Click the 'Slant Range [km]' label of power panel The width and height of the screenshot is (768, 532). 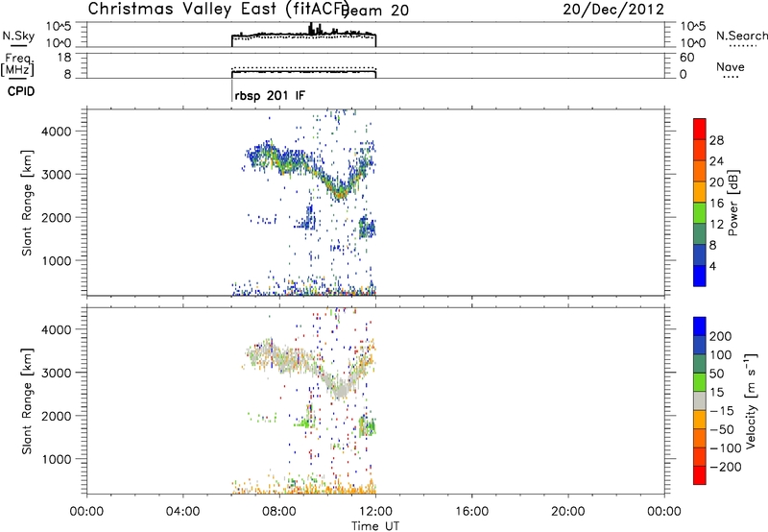point(27,203)
